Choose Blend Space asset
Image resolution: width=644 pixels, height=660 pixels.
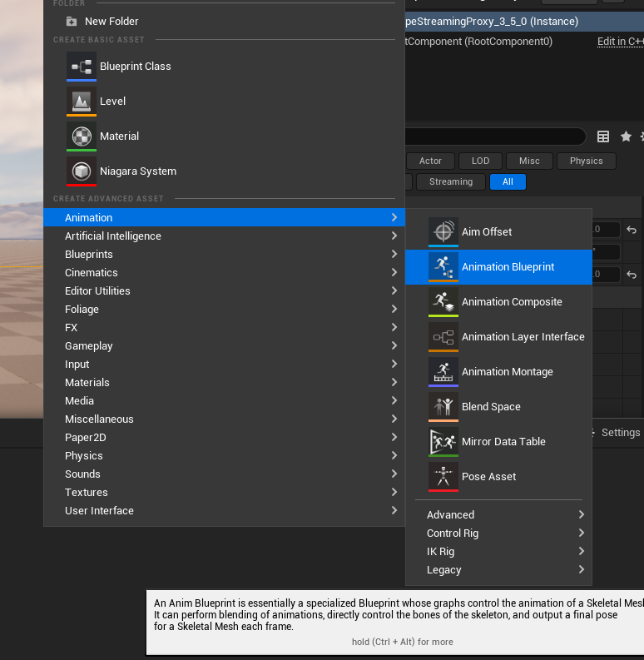coord(498,406)
